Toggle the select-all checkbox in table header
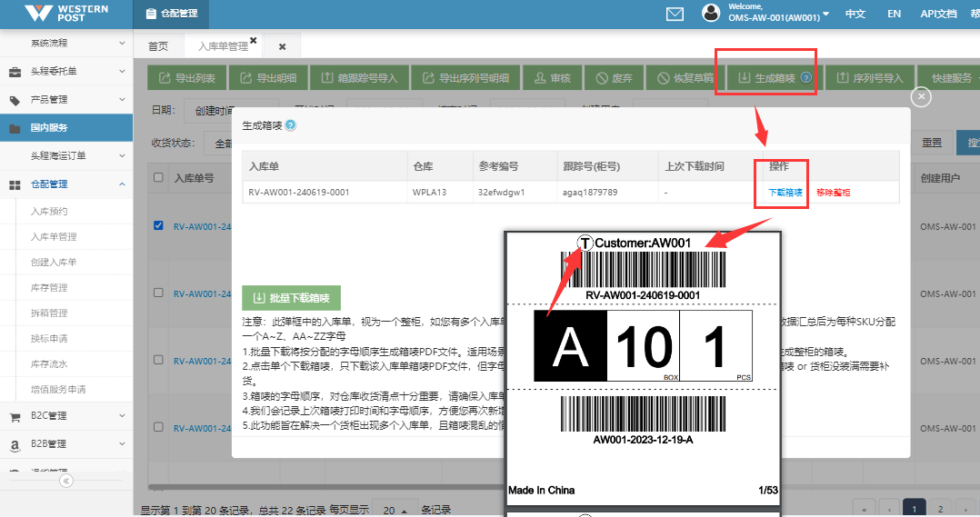The height and width of the screenshot is (517, 980). [158, 177]
